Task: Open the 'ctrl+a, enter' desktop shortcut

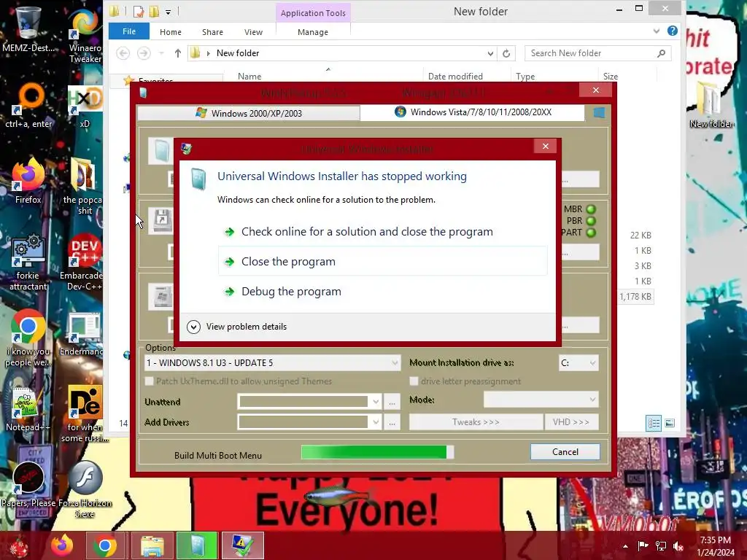Action: tap(28, 105)
